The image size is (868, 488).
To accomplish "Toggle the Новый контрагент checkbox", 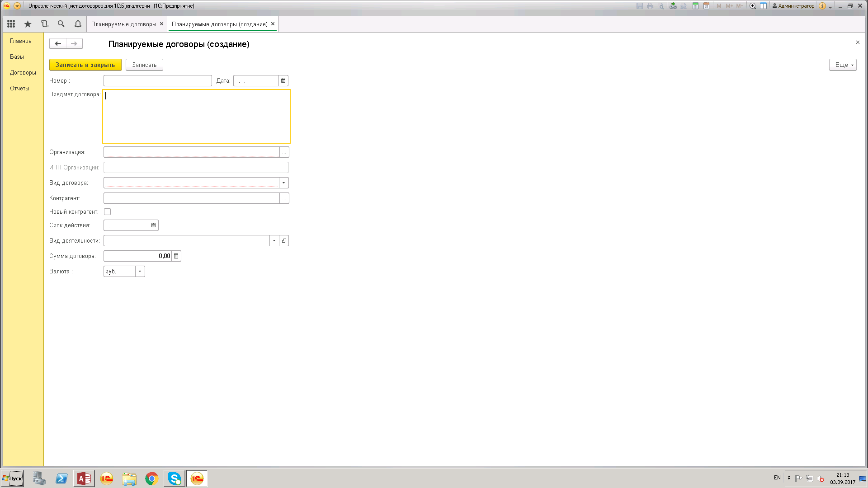I will coord(108,212).
